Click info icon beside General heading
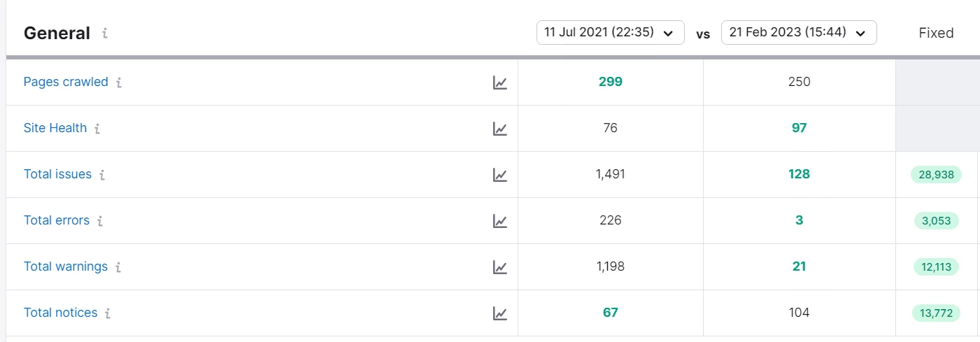980x342 pixels. tap(105, 33)
